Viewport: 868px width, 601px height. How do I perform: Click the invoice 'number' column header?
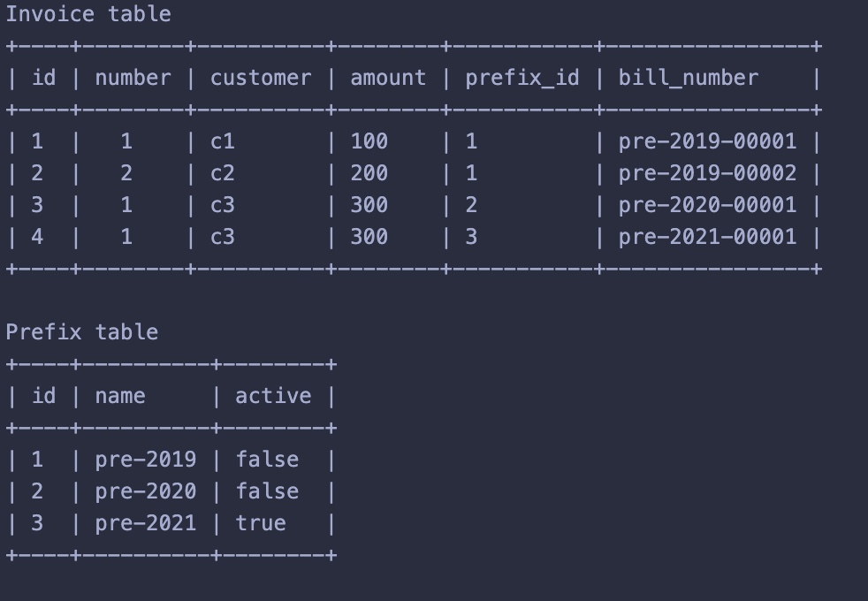133,78
